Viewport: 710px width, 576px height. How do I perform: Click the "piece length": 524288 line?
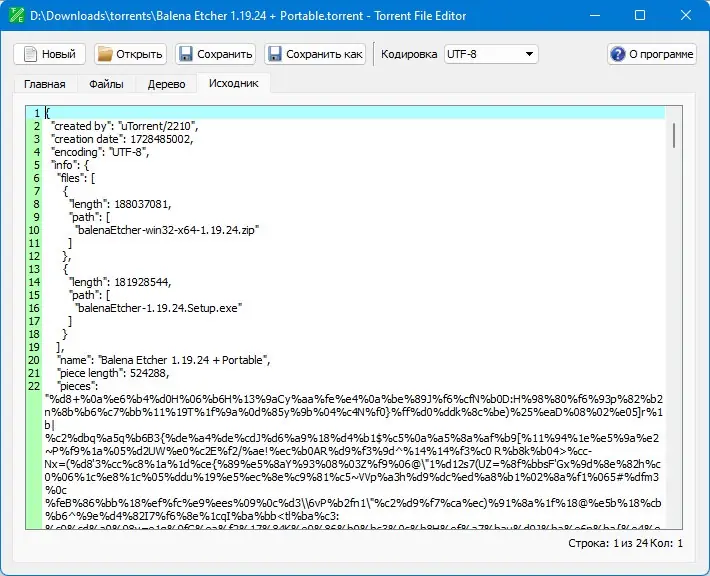point(113,373)
